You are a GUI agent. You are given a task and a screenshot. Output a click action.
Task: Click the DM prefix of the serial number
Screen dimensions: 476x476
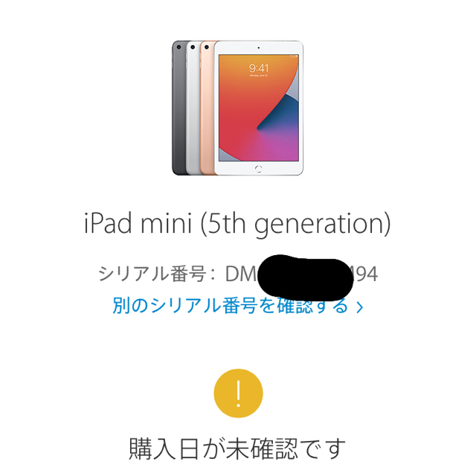242,274
